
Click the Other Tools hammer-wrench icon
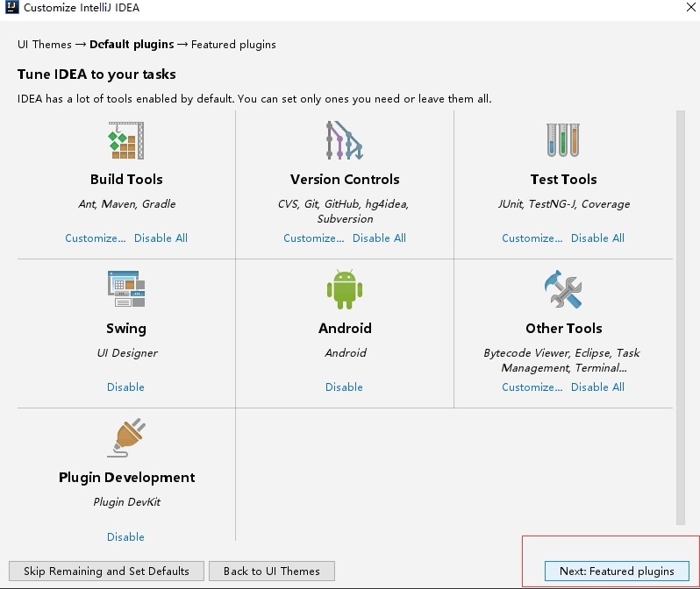(563, 289)
